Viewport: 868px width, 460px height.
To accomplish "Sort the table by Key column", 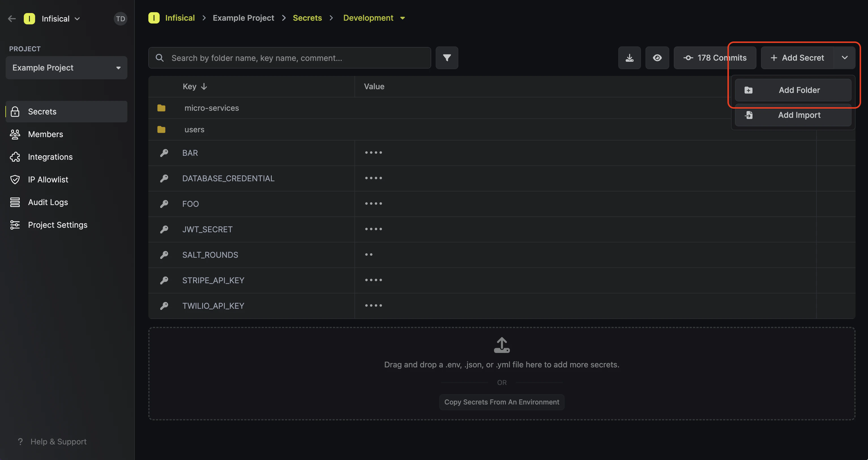I will tap(195, 86).
